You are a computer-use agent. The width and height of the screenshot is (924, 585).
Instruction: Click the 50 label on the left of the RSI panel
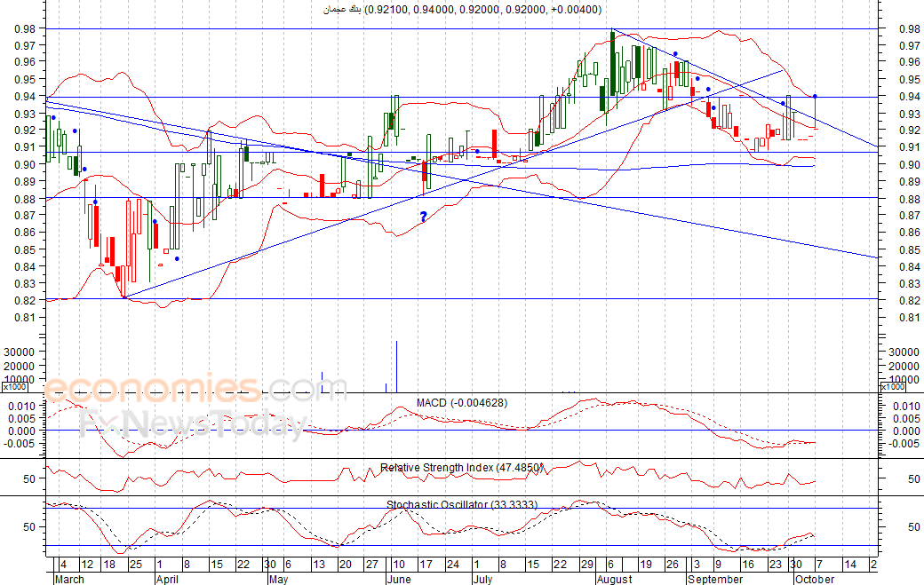click(29, 479)
